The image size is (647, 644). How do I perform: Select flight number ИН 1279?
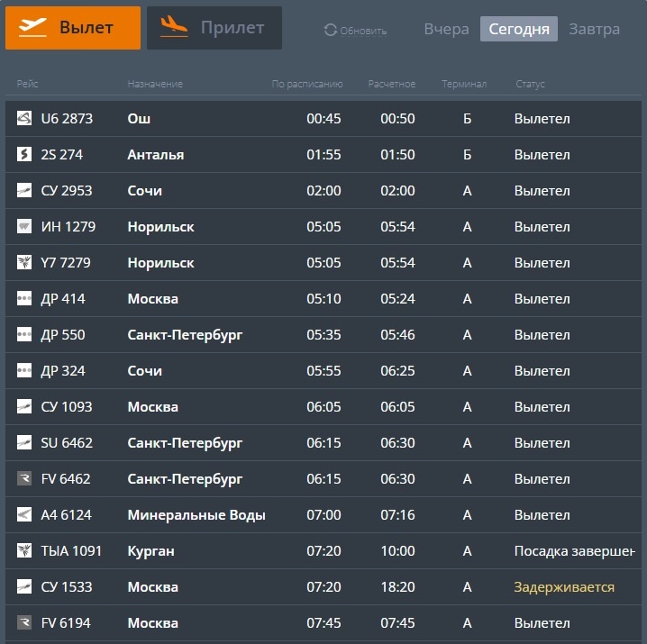tap(68, 226)
